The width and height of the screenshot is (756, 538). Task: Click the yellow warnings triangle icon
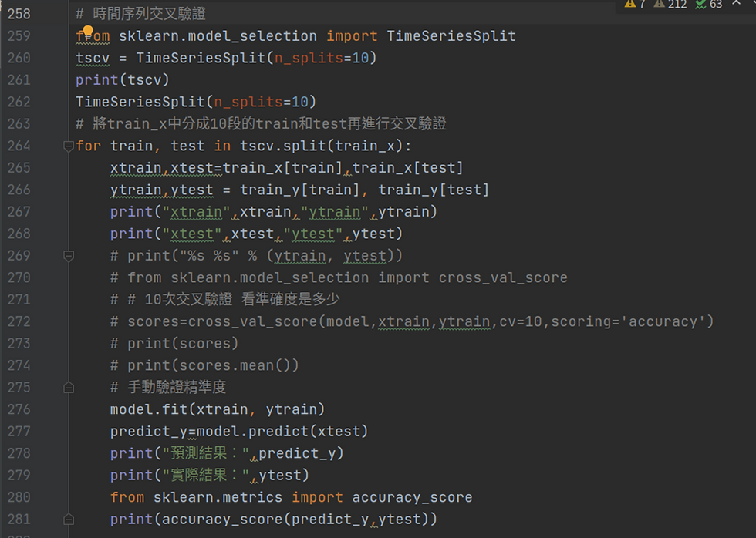tap(629, 4)
